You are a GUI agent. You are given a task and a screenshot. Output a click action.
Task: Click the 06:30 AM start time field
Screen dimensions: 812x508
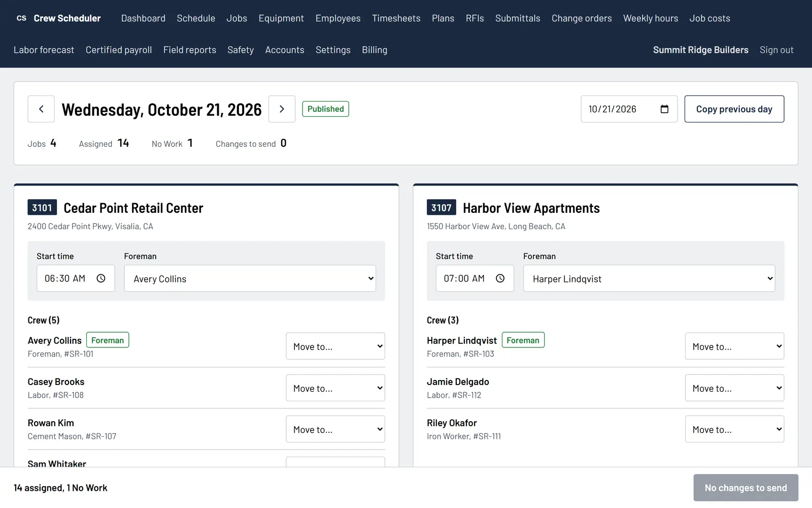[76, 278]
